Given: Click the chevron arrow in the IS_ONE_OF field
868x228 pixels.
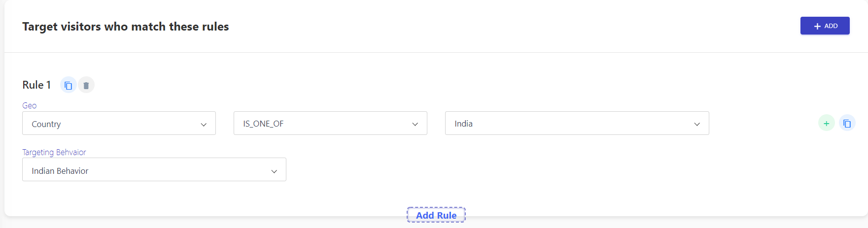Looking at the screenshot, I should point(415,125).
